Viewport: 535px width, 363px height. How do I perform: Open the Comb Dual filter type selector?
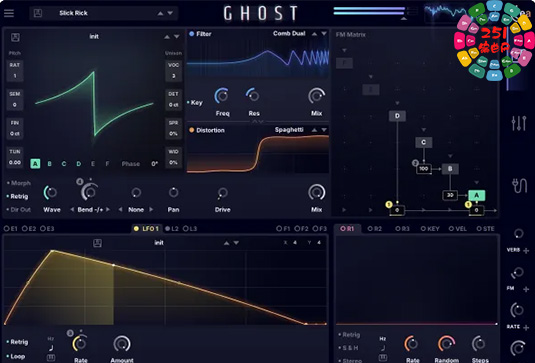coord(289,33)
